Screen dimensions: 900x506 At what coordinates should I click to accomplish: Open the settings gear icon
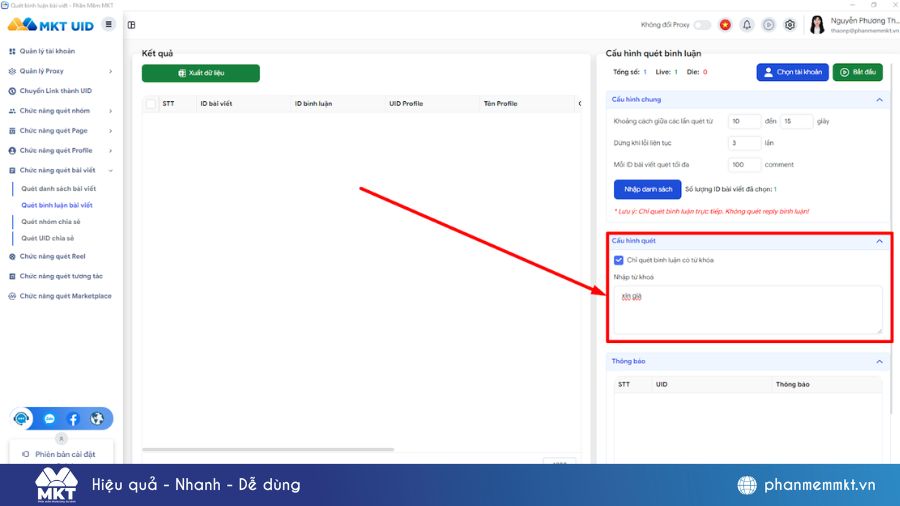point(790,25)
